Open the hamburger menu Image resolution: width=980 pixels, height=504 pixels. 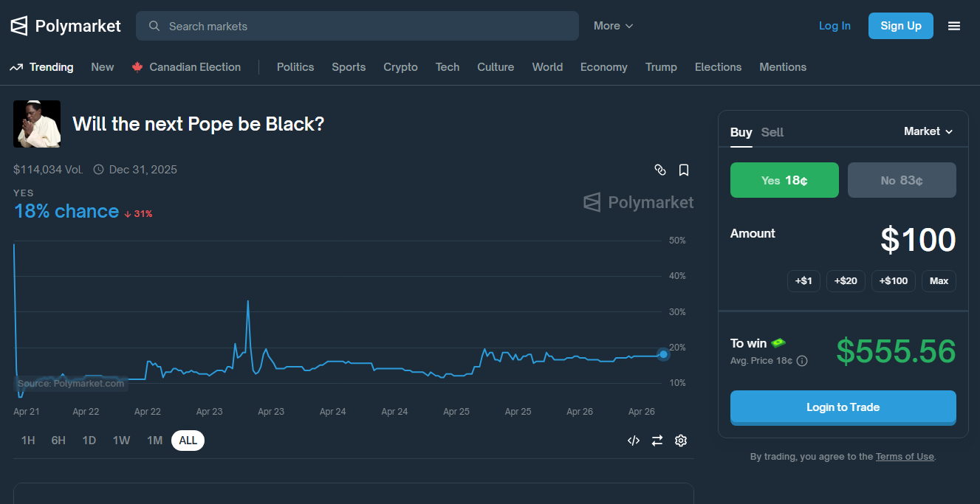pyautogui.click(x=954, y=26)
